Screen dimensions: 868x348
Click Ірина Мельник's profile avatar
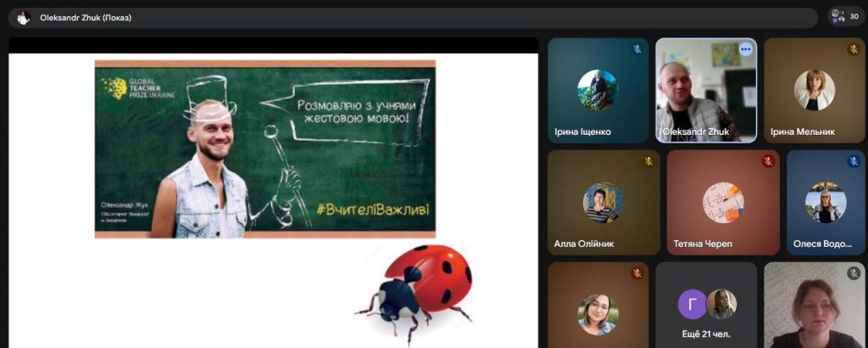[x=814, y=89]
